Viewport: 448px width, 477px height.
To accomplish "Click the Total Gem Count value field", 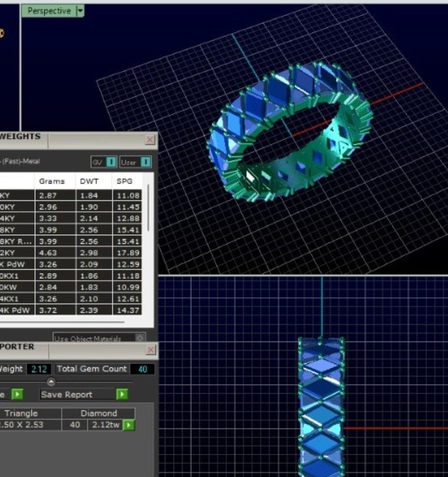I will pyautogui.click(x=142, y=369).
